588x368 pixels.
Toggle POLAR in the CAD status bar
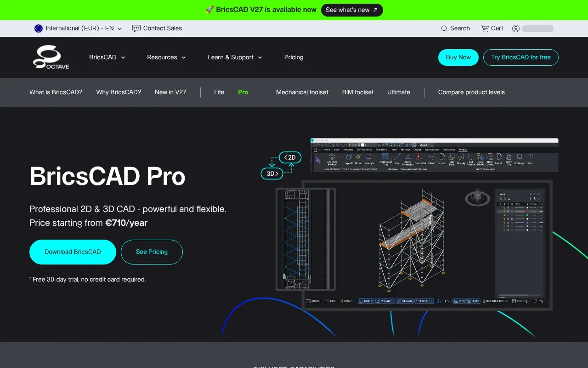click(x=384, y=301)
